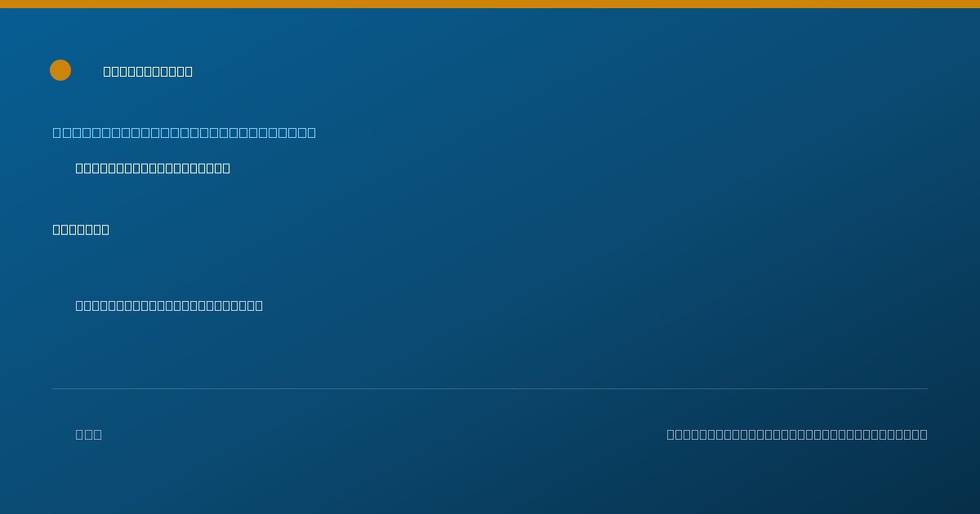Click the last glyph of title beside circle
The image size is (980, 514).
point(189,72)
